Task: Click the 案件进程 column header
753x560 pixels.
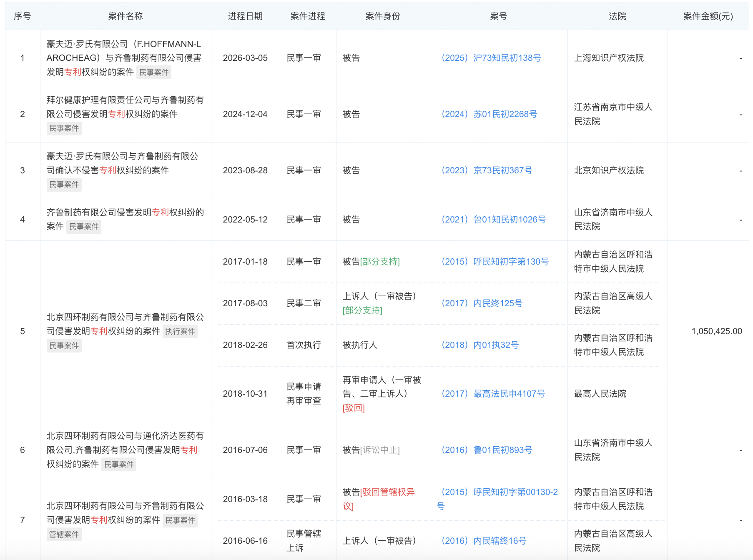Action: tap(308, 16)
